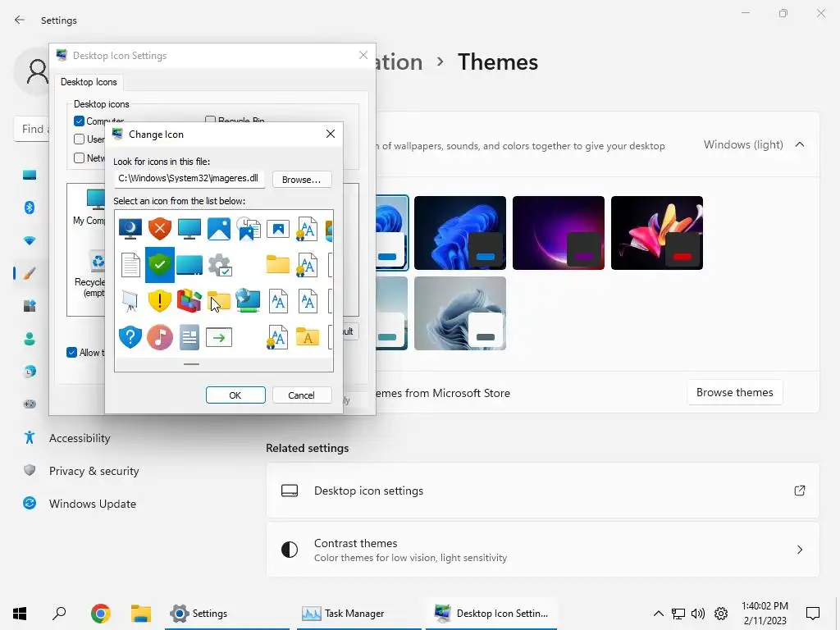Screen dimensions: 840x630
Task: Select the grey Flow theme thumbnail
Action: coord(460,313)
